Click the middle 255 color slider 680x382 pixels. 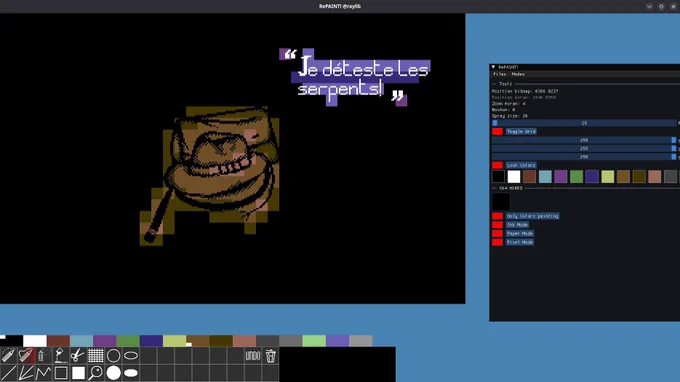pos(584,148)
